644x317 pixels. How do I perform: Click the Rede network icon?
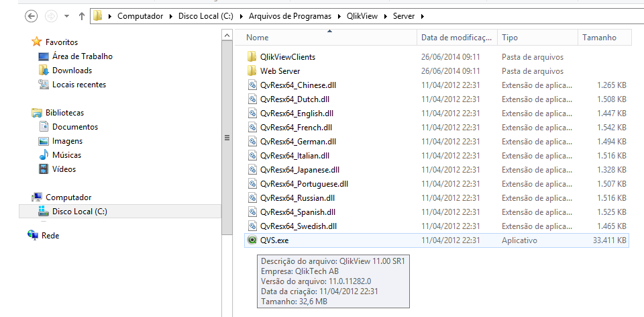tap(33, 235)
